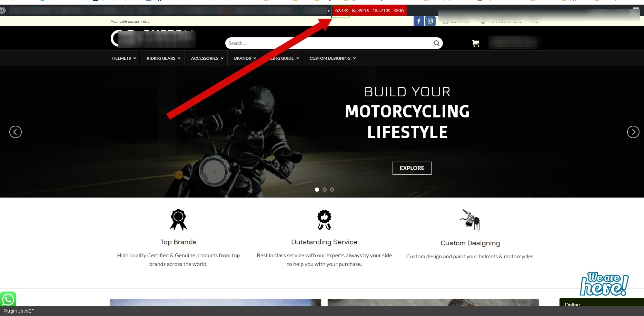Select the second slider dot

[325, 190]
